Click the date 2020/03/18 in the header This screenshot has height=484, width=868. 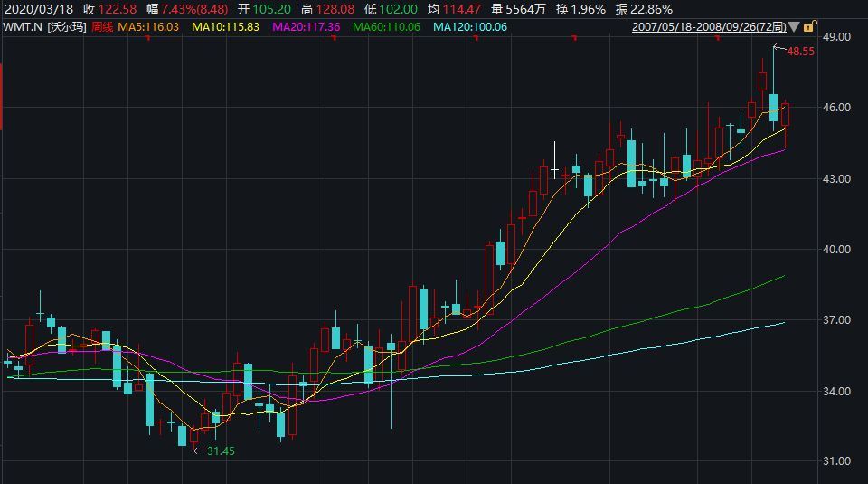click(39, 9)
